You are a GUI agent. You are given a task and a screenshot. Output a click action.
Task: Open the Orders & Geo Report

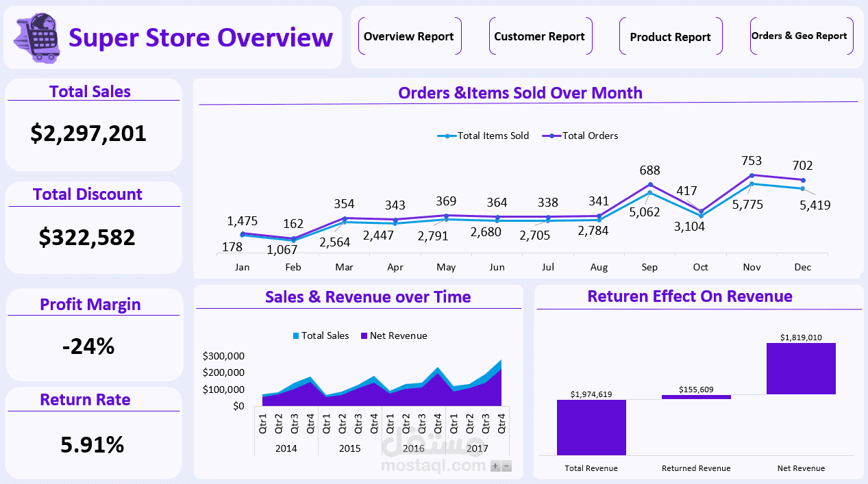[x=801, y=36]
